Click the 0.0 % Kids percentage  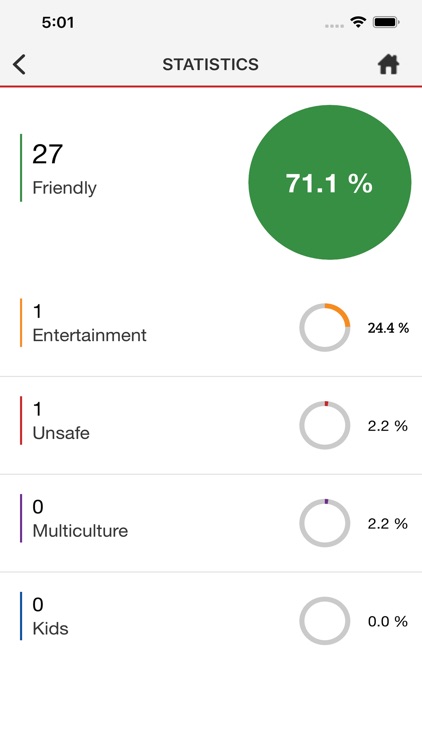(x=388, y=621)
